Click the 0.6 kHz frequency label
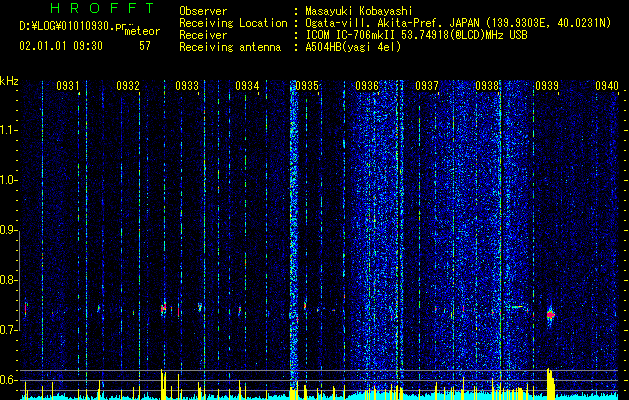The height and width of the screenshot is (400, 629). 8,380
